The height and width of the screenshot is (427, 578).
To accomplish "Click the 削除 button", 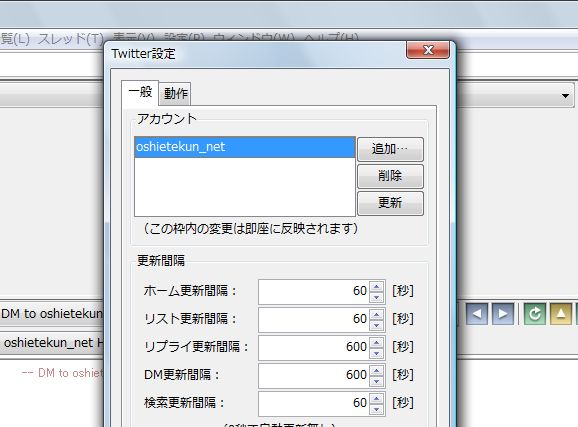I will [x=390, y=176].
